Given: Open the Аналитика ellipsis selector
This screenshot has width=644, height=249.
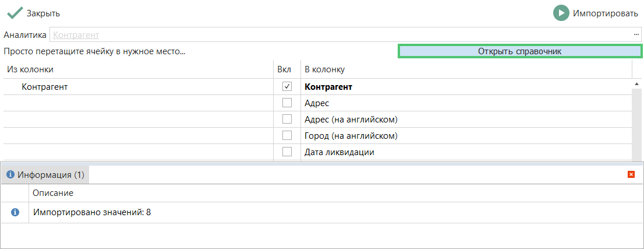Looking at the screenshot, I should point(636,35).
